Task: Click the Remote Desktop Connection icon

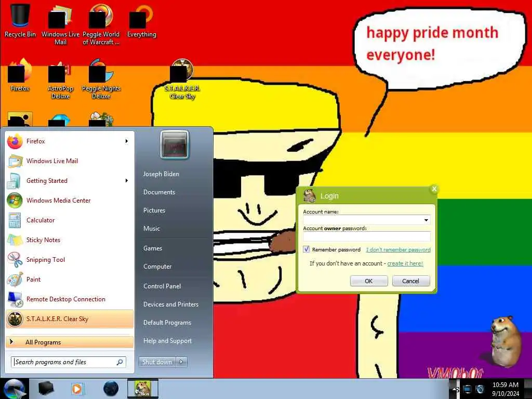Action: [x=15, y=299]
